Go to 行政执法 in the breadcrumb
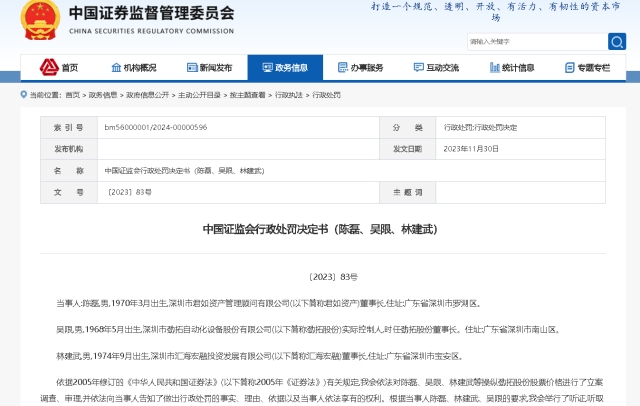Screen dimensions: 640x406 pos(289,95)
